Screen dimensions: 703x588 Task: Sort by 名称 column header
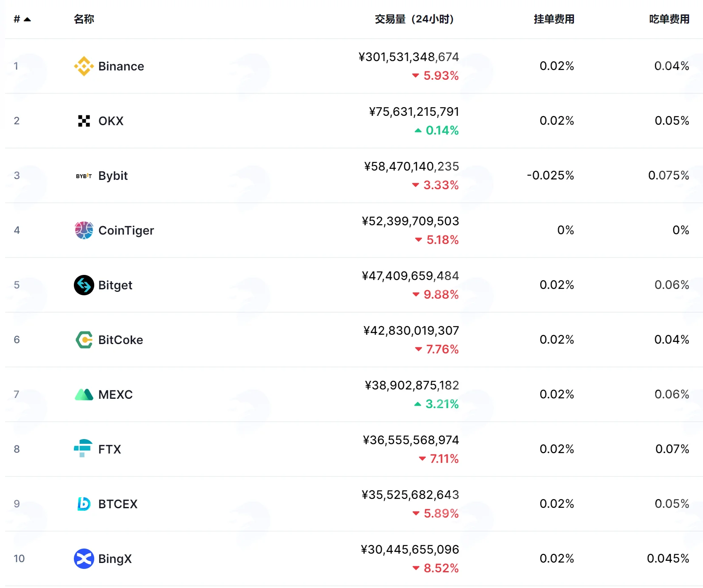click(x=84, y=19)
